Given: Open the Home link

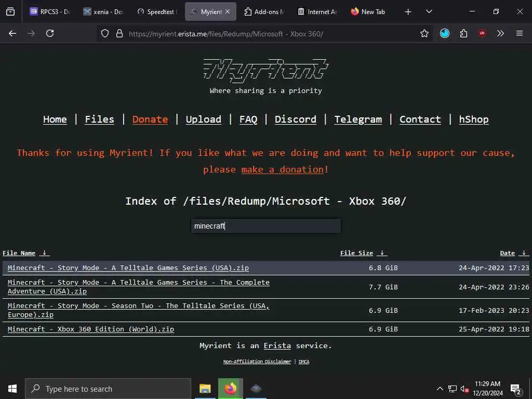Looking at the screenshot, I should click(55, 119).
